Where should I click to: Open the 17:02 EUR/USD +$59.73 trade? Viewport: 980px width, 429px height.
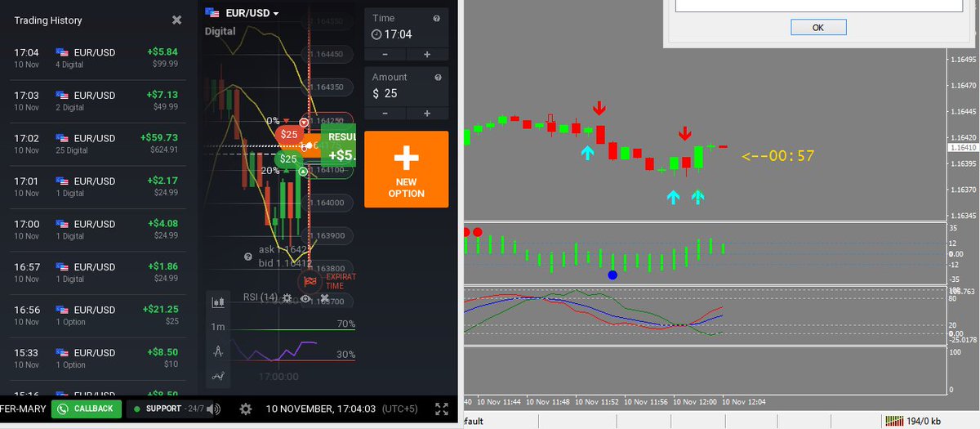tap(97, 144)
